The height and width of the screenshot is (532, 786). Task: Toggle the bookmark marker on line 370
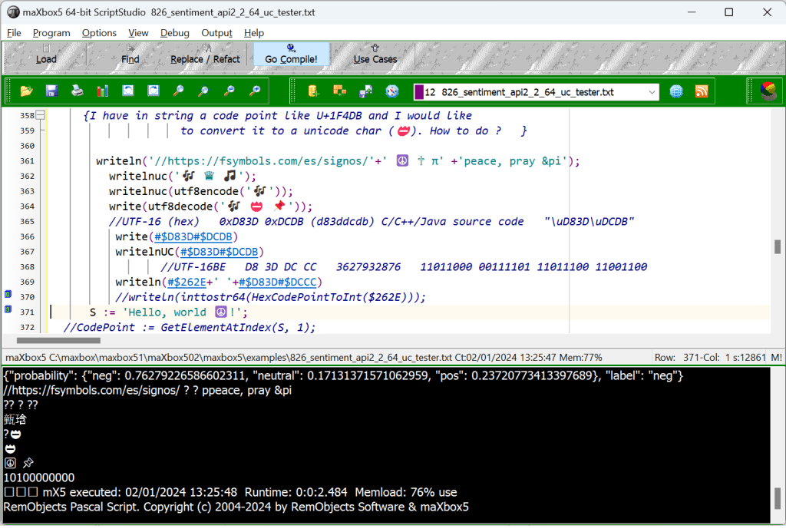[x=8, y=295]
